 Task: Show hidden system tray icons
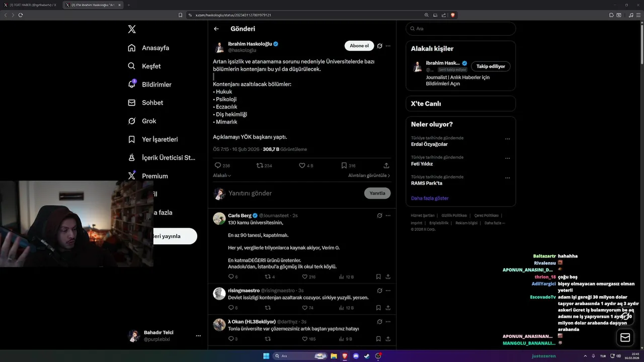tap(585, 356)
